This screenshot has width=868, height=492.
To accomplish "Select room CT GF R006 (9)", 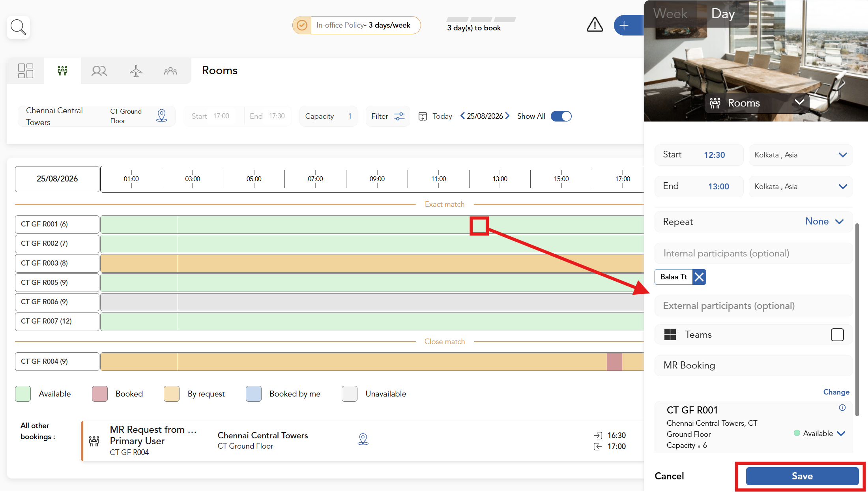I will 57,302.
